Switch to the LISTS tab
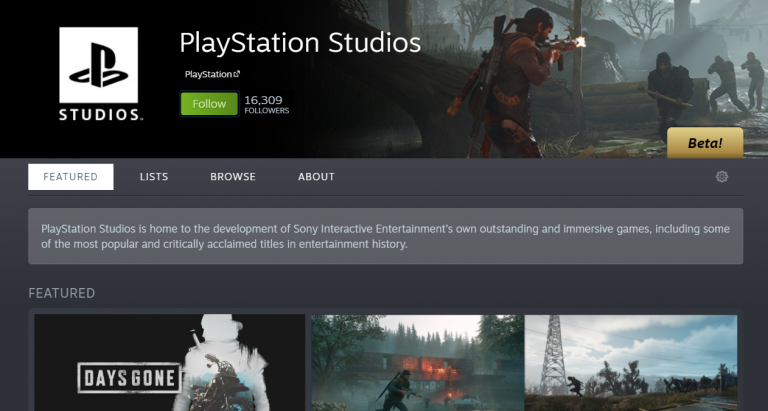 [154, 177]
